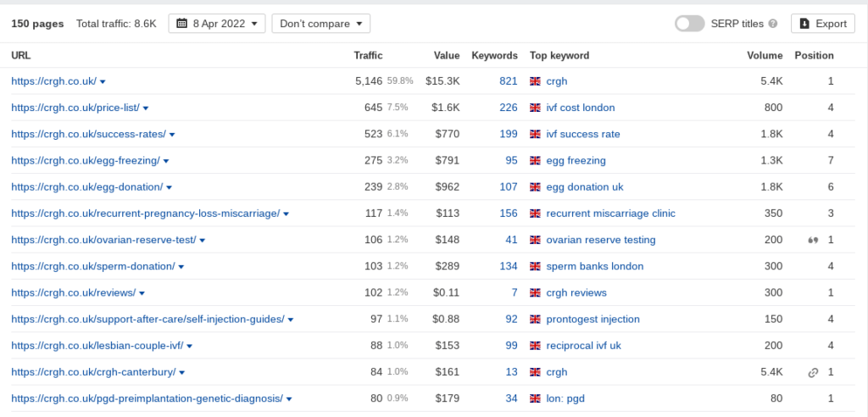Click the calendar icon in the date picker

click(181, 24)
